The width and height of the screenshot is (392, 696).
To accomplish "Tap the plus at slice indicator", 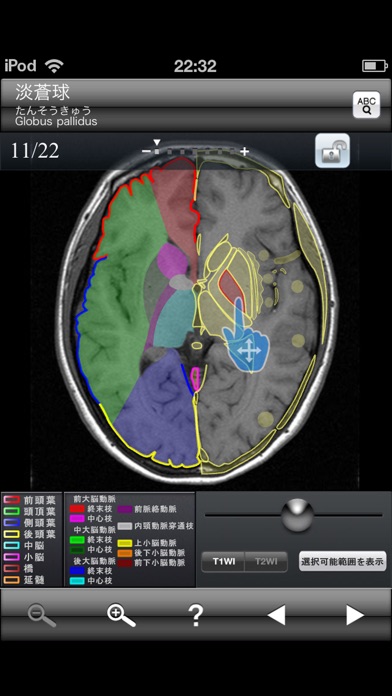I will pyautogui.click(x=244, y=152).
